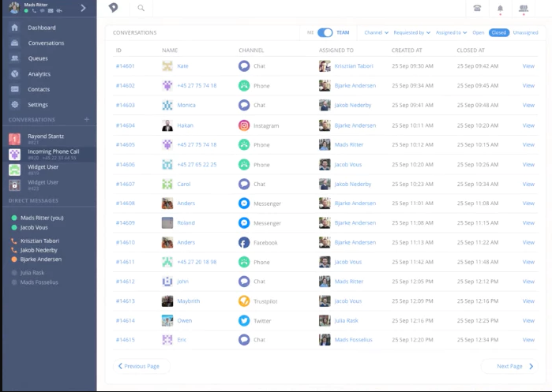Go to Next Page
The height and width of the screenshot is (392, 552).
coord(515,366)
